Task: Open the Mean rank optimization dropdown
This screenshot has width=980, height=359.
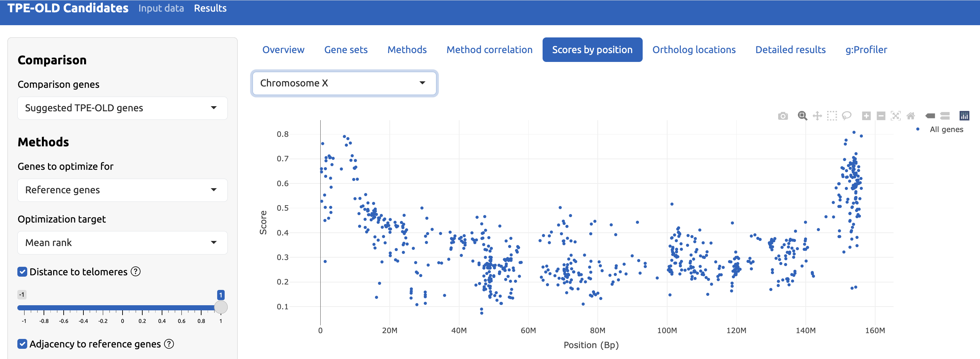Action: point(122,243)
